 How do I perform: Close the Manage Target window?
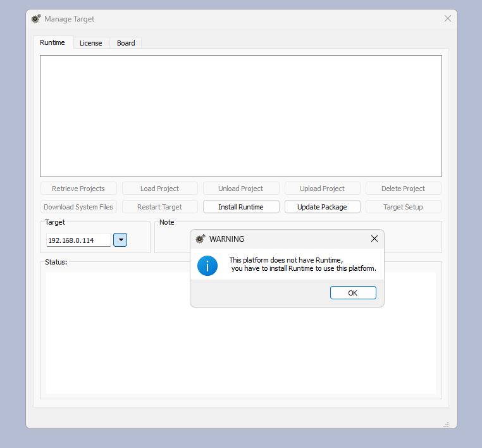[448, 18]
